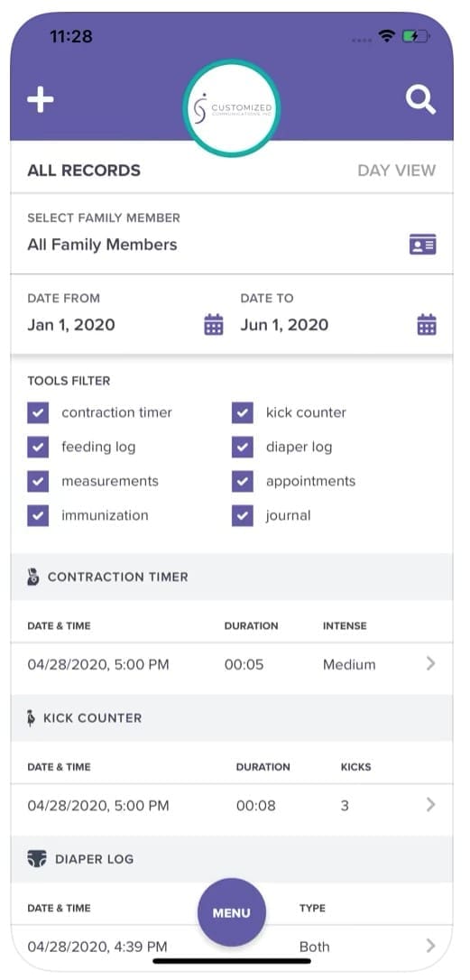
Task: Open the round Menu button
Action: (x=232, y=913)
